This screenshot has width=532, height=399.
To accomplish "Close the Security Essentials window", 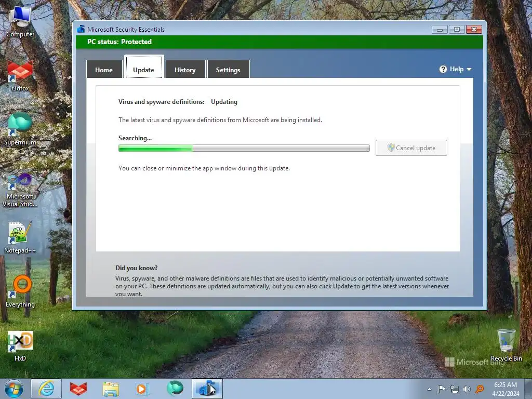I will point(474,30).
